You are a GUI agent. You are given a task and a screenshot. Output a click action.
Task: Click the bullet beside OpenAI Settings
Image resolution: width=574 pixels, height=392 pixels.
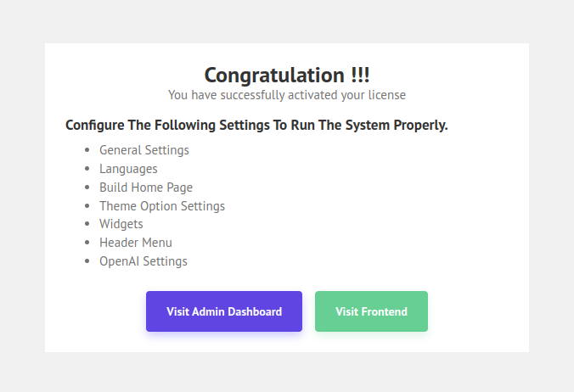(x=87, y=261)
